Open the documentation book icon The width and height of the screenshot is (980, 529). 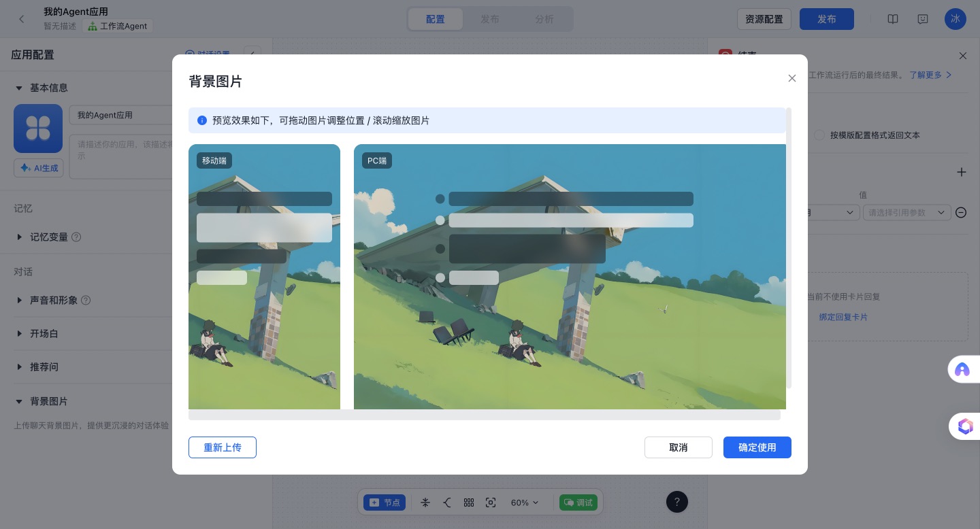tap(893, 19)
